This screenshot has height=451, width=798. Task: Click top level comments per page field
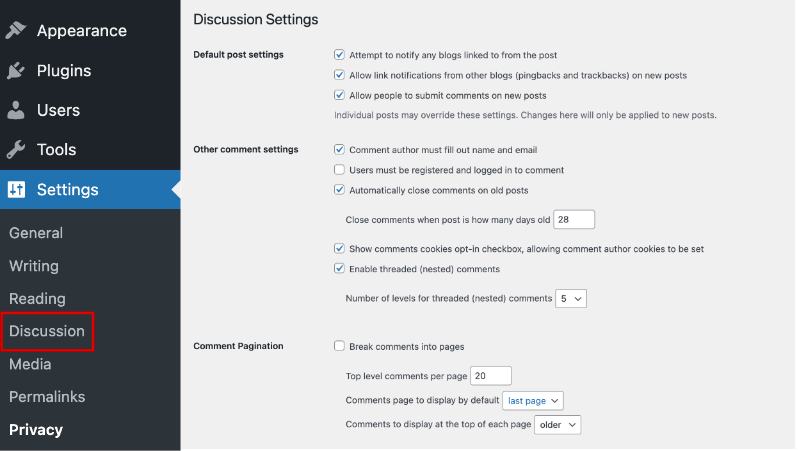pos(490,376)
